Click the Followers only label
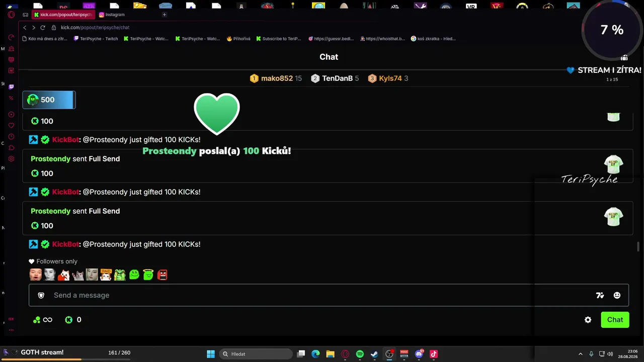The width and height of the screenshot is (644, 362). click(x=53, y=261)
